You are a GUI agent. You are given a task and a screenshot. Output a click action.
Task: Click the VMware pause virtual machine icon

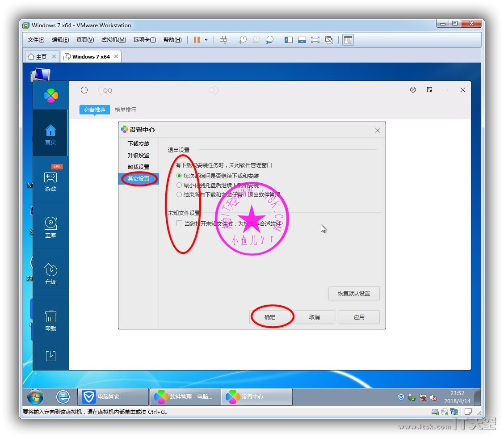point(197,40)
